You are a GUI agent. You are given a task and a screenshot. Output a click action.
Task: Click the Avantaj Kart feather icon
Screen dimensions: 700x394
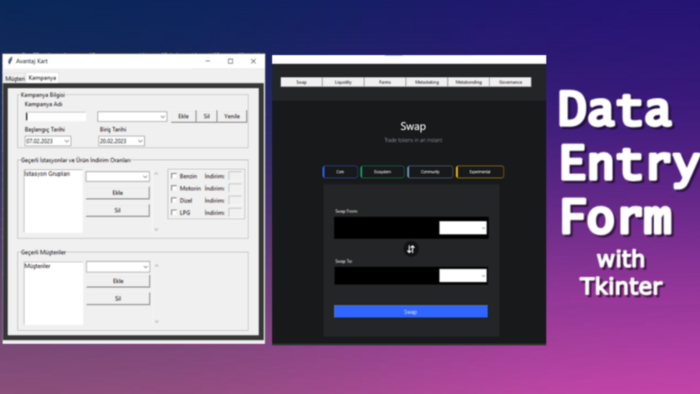(x=10, y=61)
